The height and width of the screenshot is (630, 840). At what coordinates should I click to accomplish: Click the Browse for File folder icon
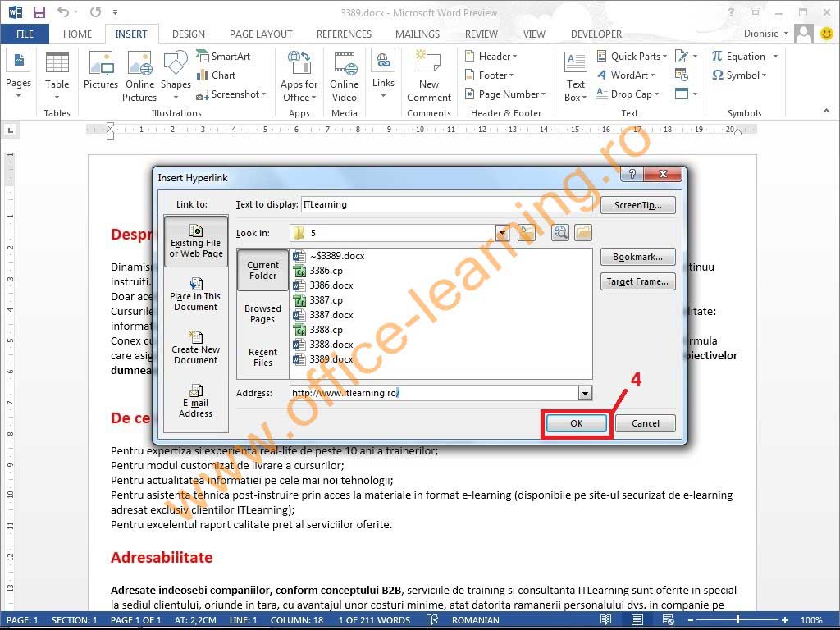pyautogui.click(x=583, y=232)
